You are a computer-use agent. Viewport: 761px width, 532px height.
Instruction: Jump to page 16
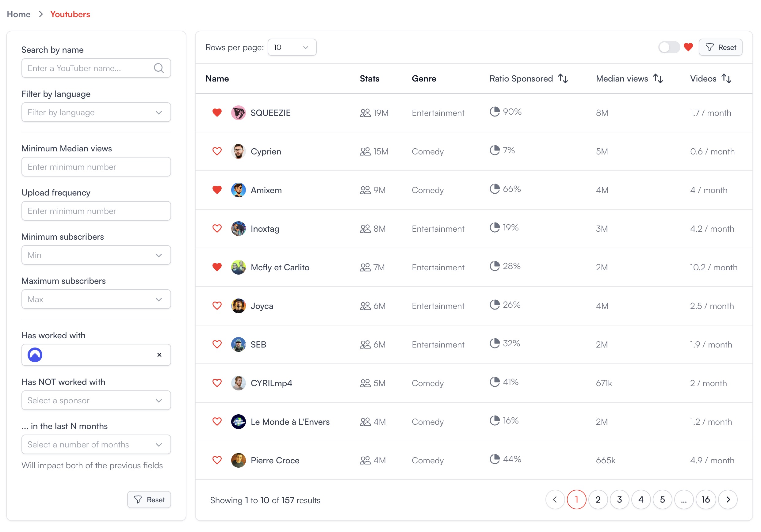[x=706, y=500]
